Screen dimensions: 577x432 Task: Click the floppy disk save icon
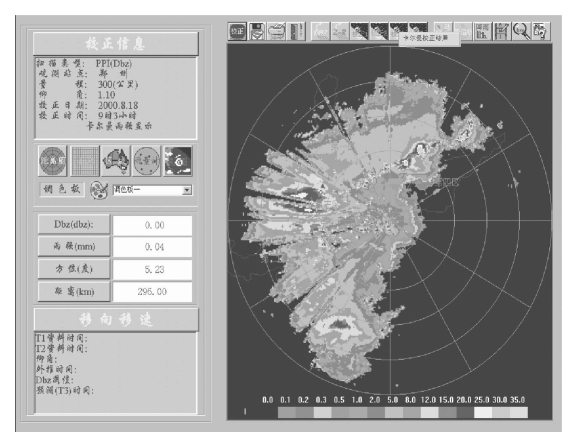pyautogui.click(x=257, y=31)
